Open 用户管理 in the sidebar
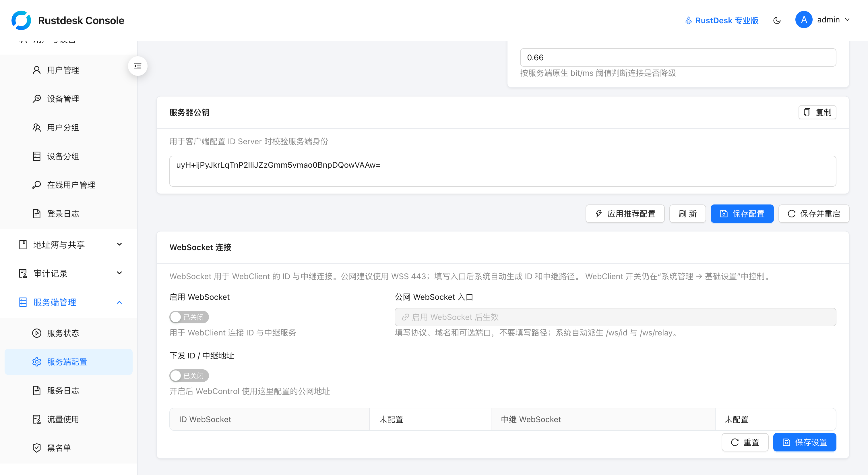 pyautogui.click(x=69, y=70)
